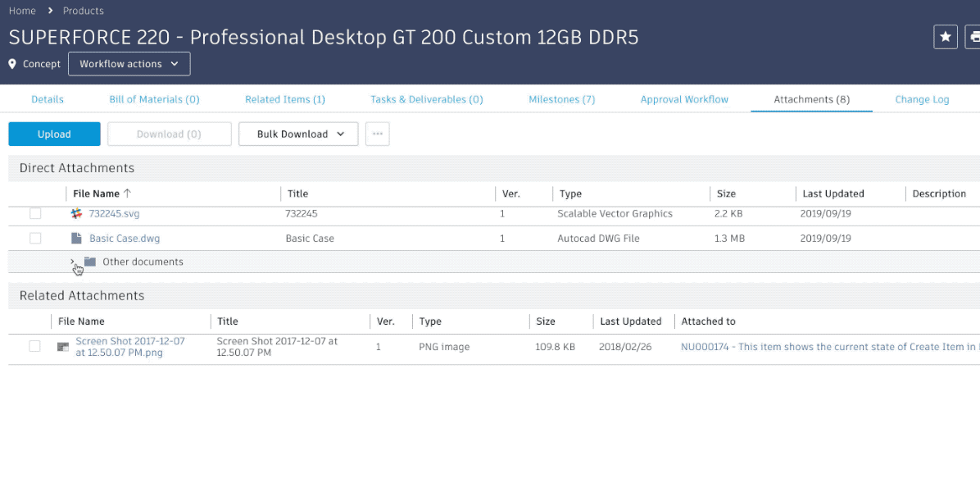Click the Concept location pin icon
Screen dimensions: 980x492
point(13,64)
